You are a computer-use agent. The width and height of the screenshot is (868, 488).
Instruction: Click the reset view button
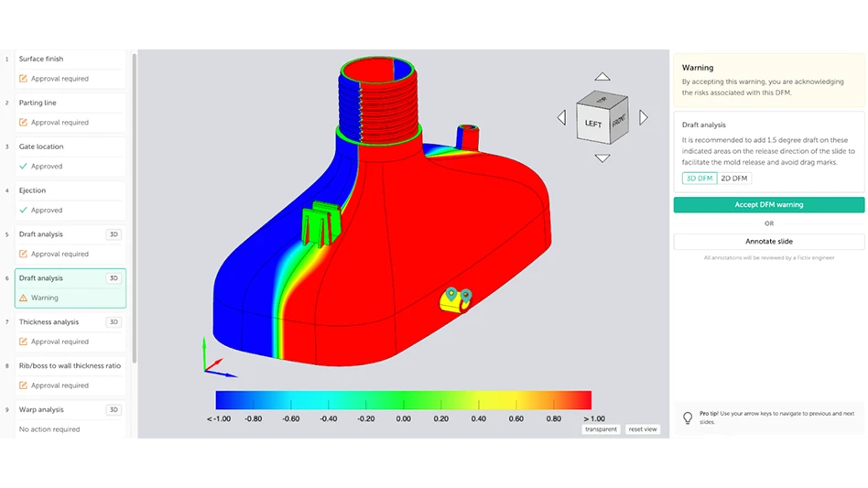point(643,429)
